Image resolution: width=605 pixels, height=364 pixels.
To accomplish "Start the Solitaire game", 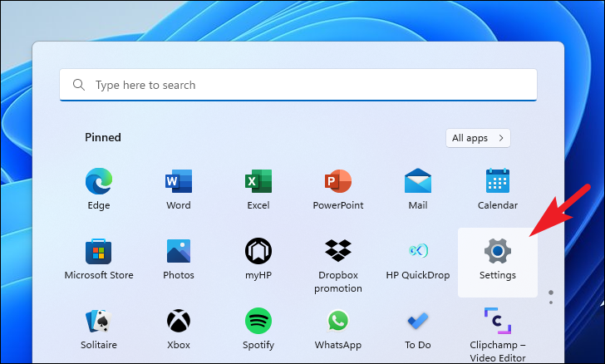I will (99, 328).
